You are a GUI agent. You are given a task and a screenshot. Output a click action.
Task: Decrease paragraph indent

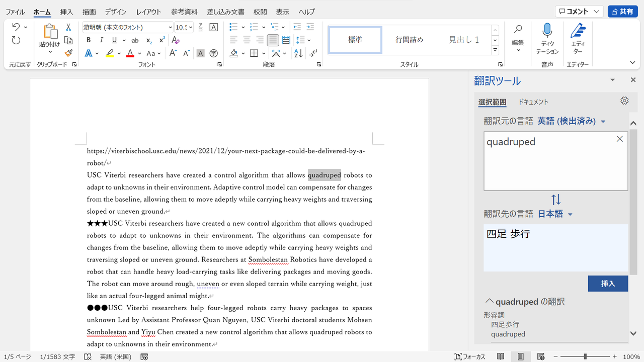pyautogui.click(x=297, y=27)
